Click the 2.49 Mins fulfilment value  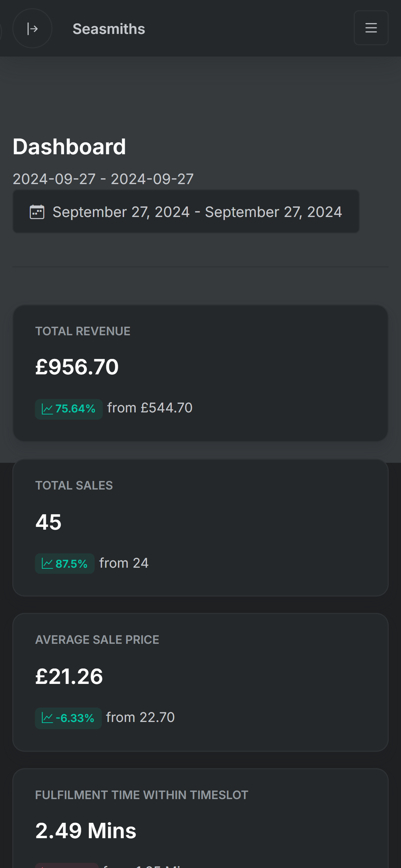click(x=86, y=831)
